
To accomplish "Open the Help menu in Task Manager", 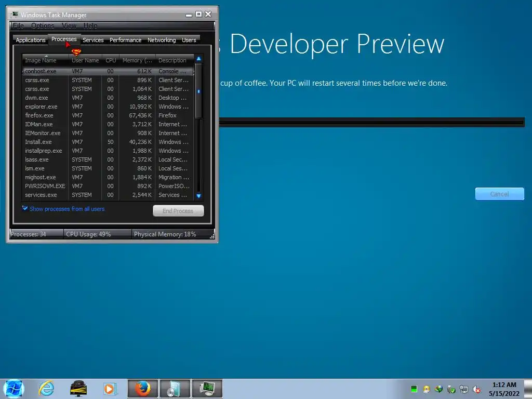I will (x=90, y=26).
